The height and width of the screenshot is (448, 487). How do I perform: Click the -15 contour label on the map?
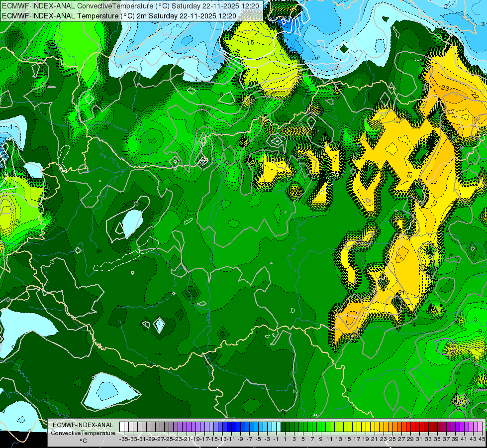coord(249,43)
